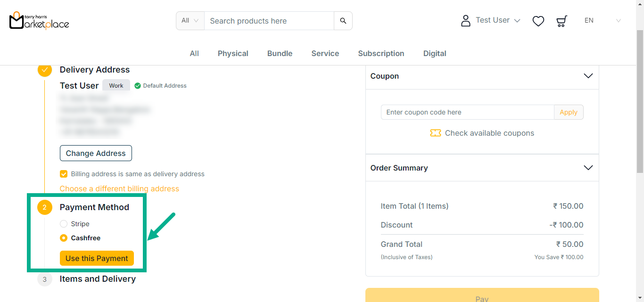The width and height of the screenshot is (644, 302).
Task: Switch to the Bundle category tab
Action: (x=280, y=54)
